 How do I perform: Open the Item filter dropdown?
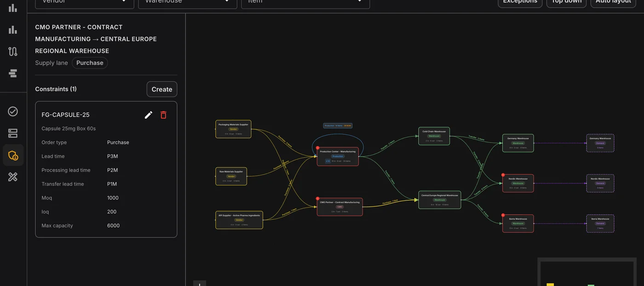305,1
